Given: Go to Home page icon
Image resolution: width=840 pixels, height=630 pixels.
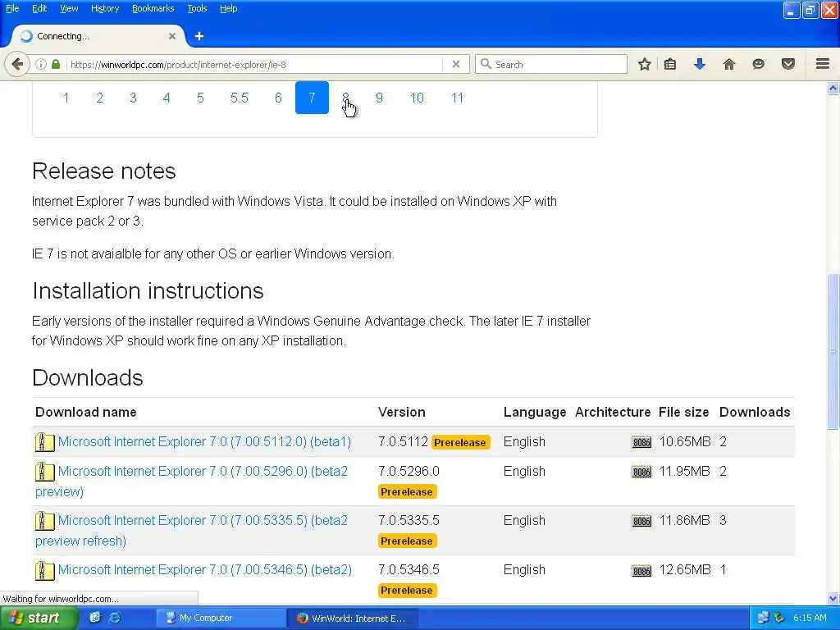Looking at the screenshot, I should coord(729,64).
